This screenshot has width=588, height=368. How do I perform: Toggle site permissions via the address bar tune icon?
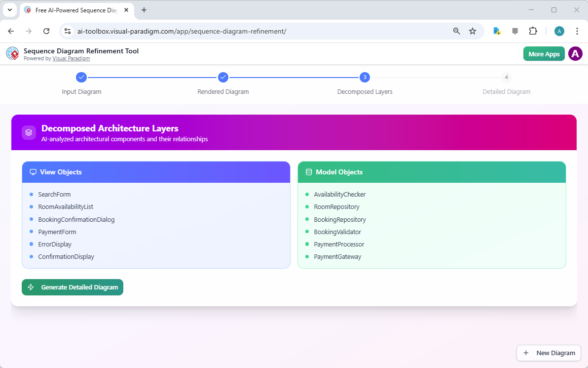tap(67, 31)
